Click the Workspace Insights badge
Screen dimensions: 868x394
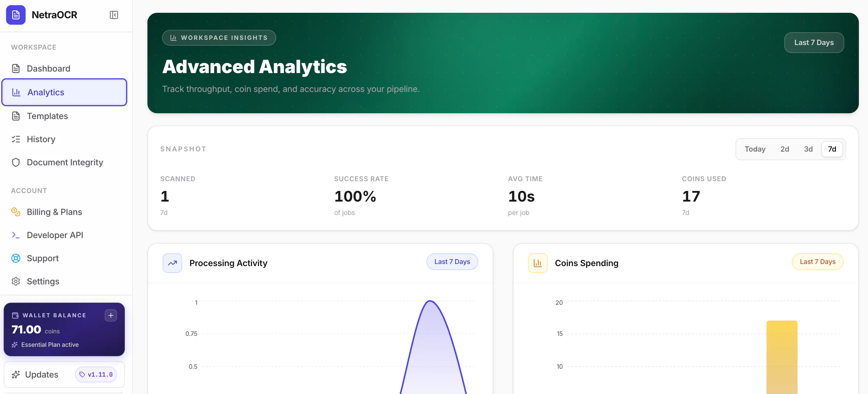coord(219,38)
